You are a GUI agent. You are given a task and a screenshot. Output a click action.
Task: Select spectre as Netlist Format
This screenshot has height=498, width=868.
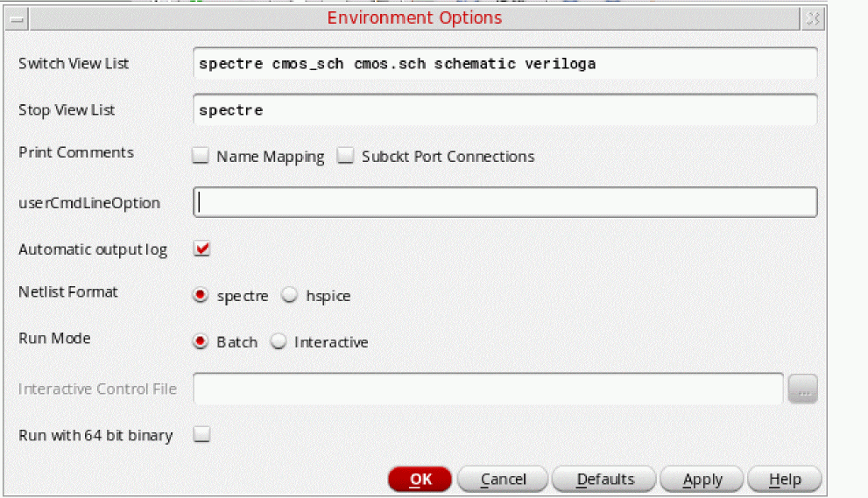201,296
